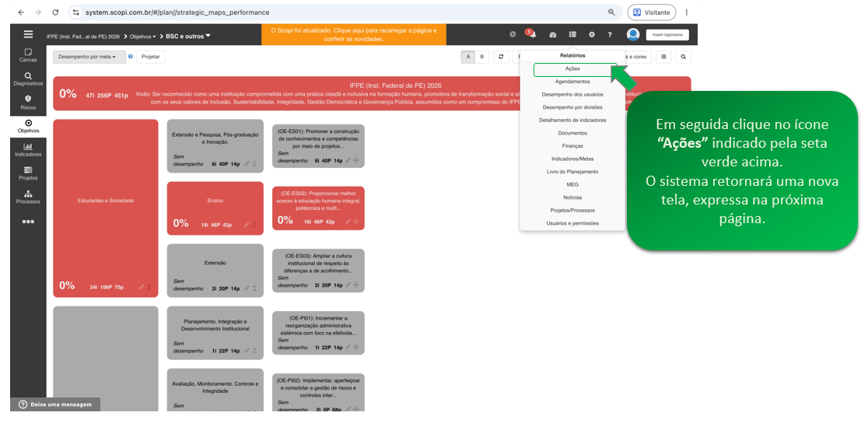Click the help question mark icon

pyautogui.click(x=610, y=35)
